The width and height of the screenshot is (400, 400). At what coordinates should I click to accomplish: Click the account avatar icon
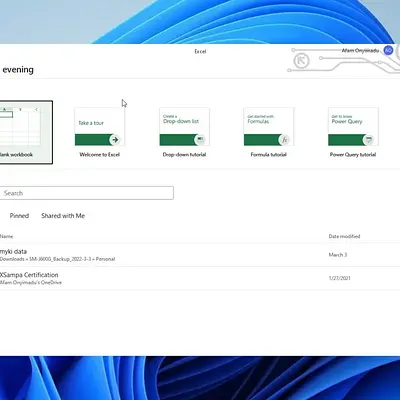coord(388,50)
